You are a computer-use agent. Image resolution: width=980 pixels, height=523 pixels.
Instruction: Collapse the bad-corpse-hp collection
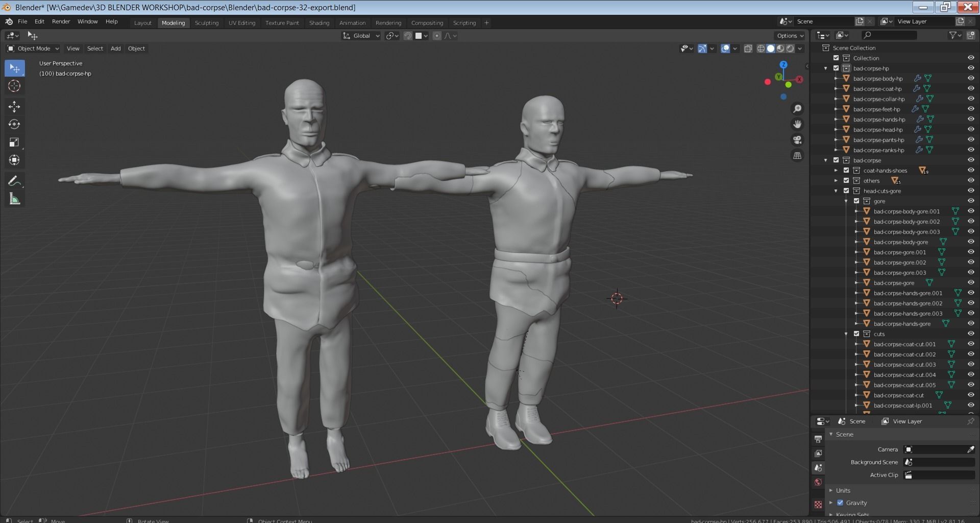[826, 68]
